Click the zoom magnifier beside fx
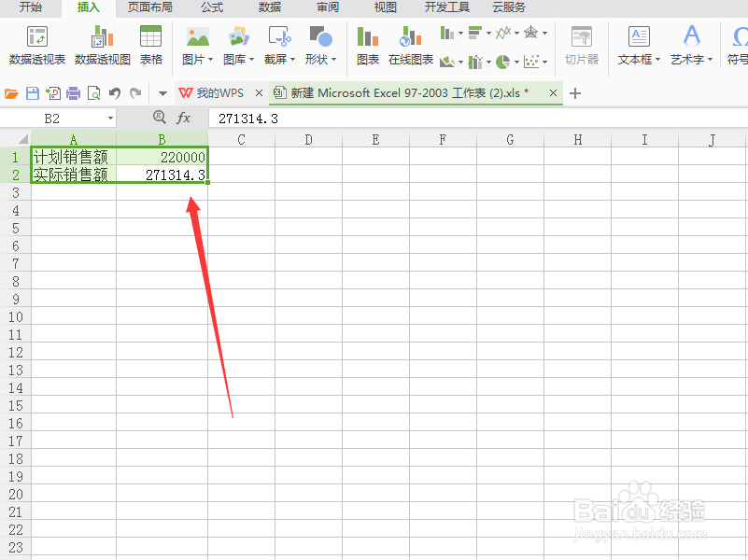Image resolution: width=748 pixels, height=560 pixels. 160,118
